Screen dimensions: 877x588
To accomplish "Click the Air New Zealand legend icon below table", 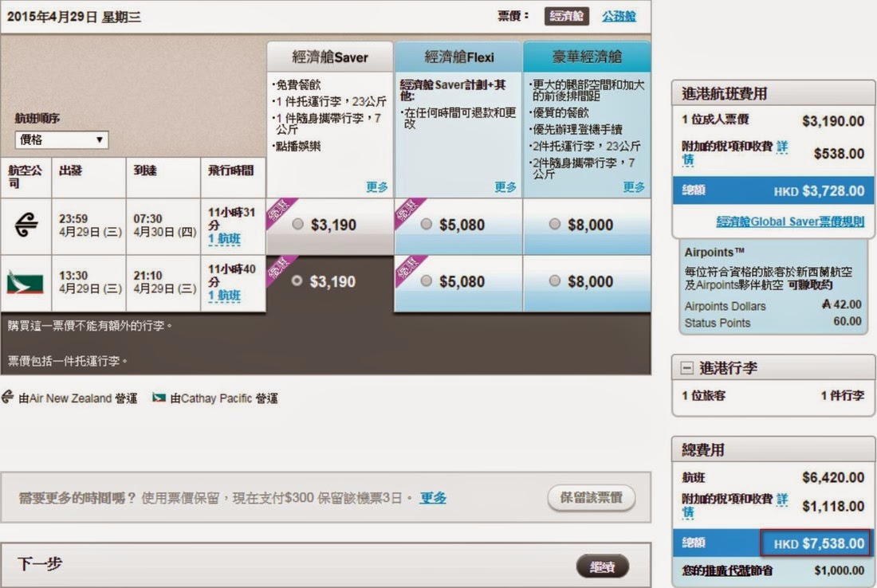I will (x=9, y=397).
